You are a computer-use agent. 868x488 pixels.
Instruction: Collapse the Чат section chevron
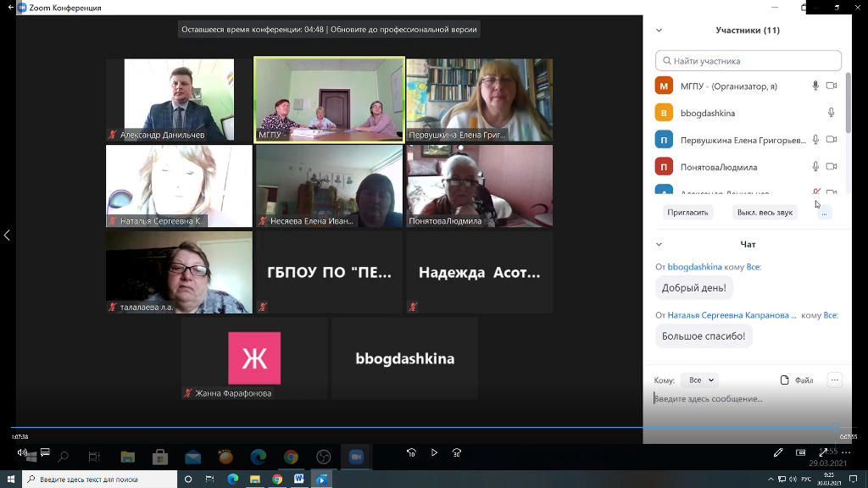(x=659, y=244)
